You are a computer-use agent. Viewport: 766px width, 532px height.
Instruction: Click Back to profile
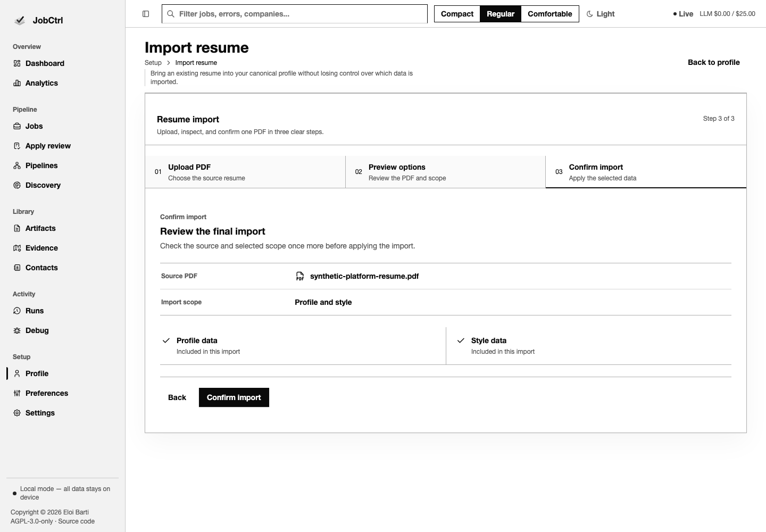click(x=714, y=62)
